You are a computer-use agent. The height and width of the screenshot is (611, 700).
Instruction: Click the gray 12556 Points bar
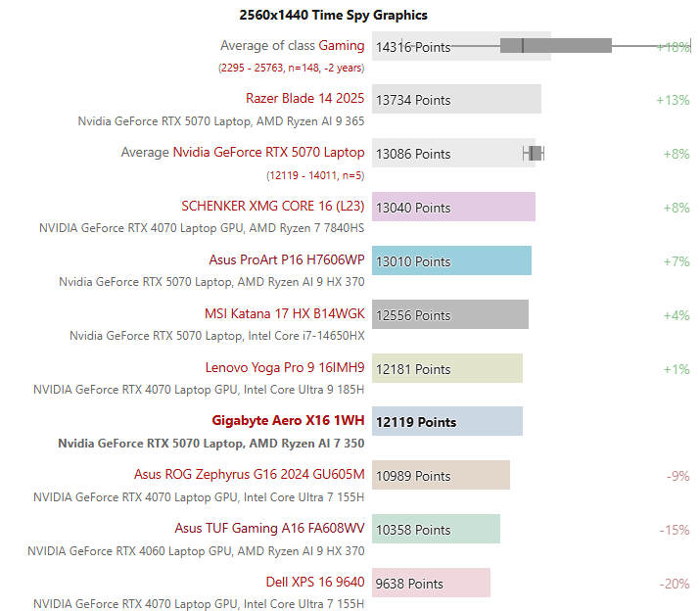click(x=450, y=314)
